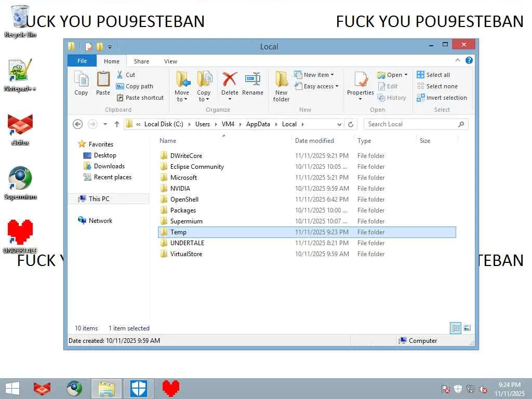Sort by the Type column header

(364, 140)
